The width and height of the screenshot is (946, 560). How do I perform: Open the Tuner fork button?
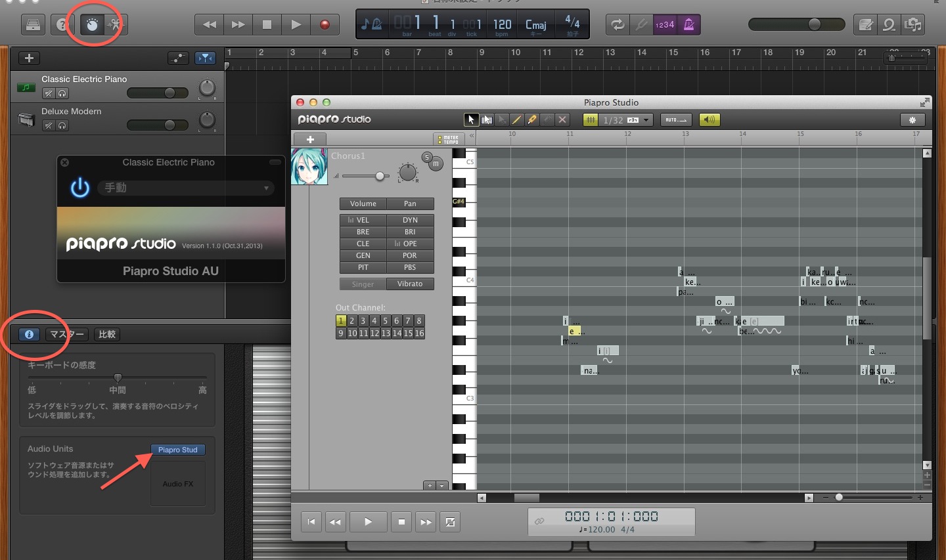pos(641,25)
